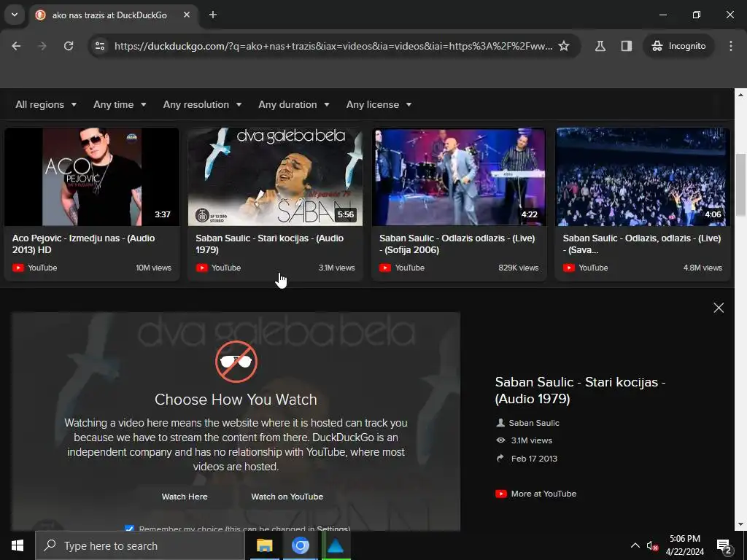Click the Incognito indicator button
Screen dimensions: 747x560
pos(678,46)
